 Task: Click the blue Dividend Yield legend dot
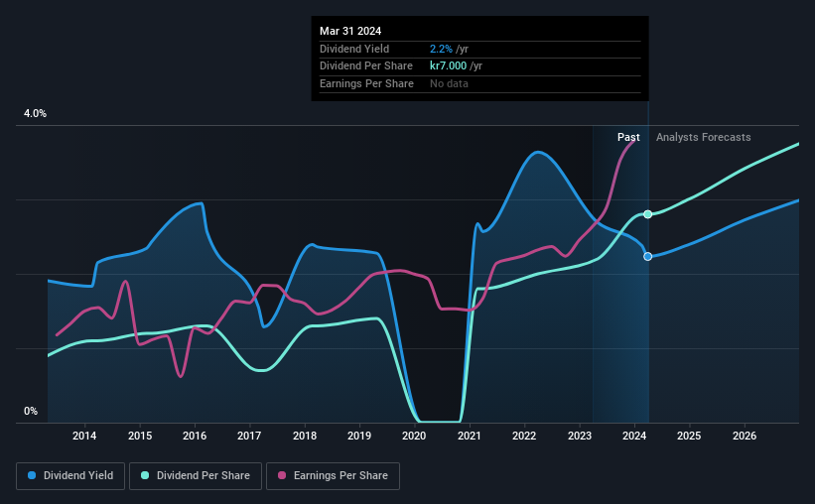click(x=32, y=475)
